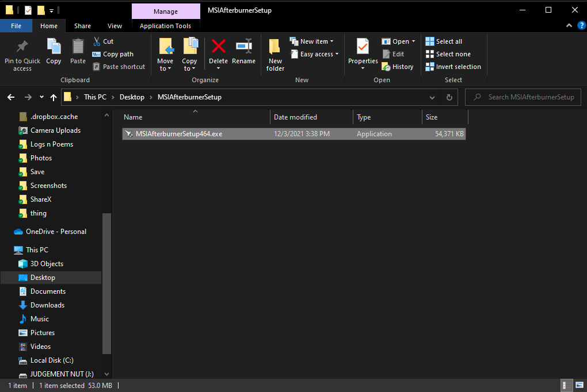This screenshot has height=392, width=587.
Task: Pin folder to Quick access
Action: [x=22, y=55]
